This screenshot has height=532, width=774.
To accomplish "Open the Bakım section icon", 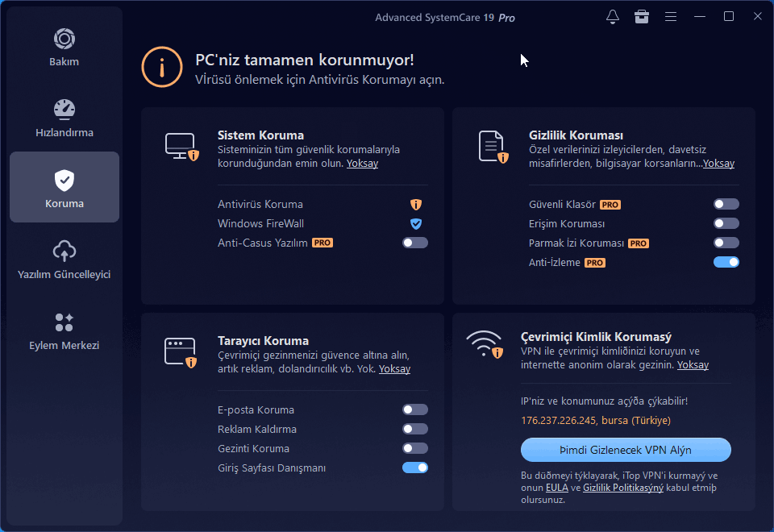I will tap(64, 39).
